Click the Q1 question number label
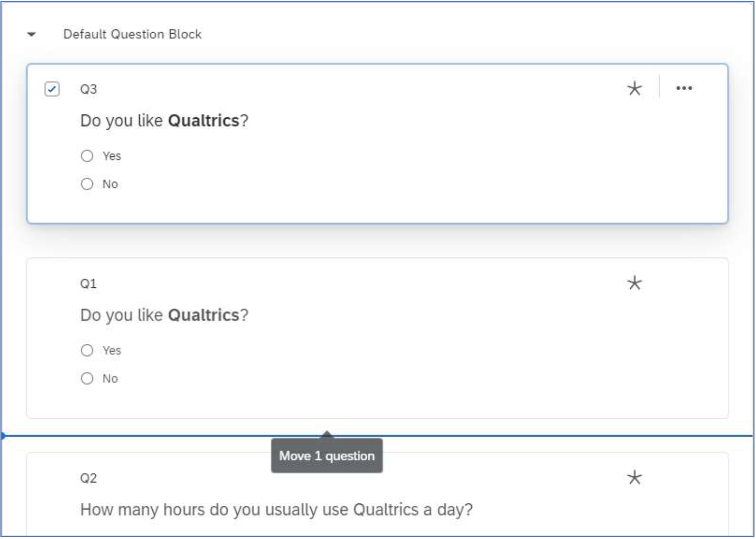The height and width of the screenshot is (539, 756). point(88,284)
